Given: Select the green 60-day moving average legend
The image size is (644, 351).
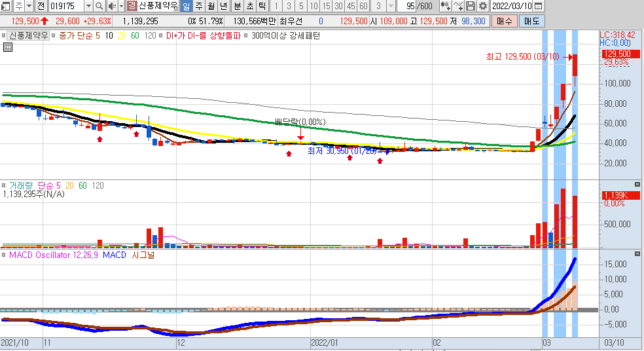Looking at the screenshot, I should [135, 36].
